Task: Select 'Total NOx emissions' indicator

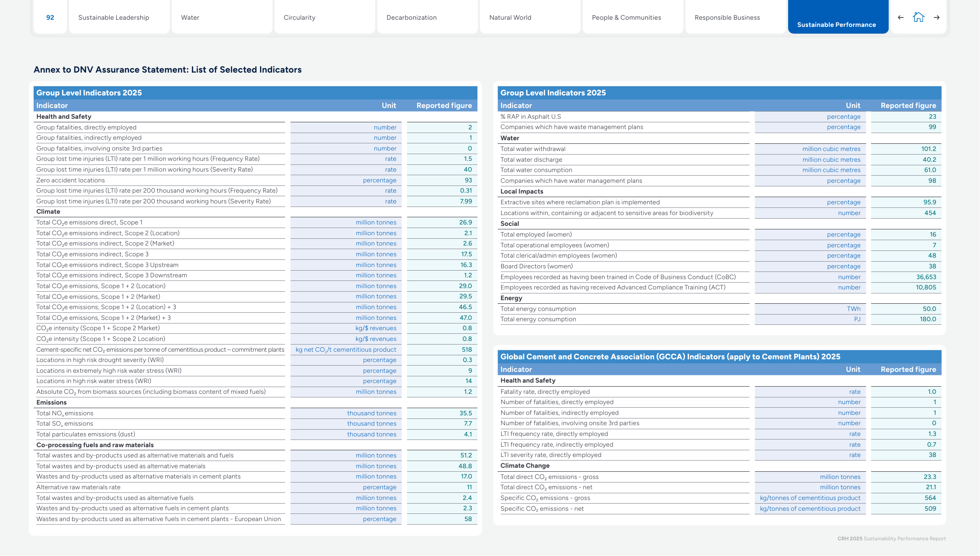Action: click(65, 414)
